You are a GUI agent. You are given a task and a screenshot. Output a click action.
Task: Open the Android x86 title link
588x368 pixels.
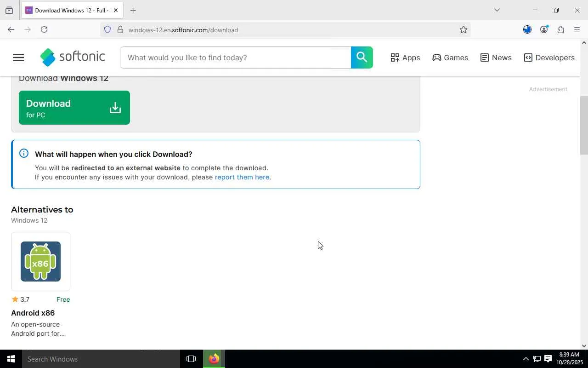[x=33, y=313]
